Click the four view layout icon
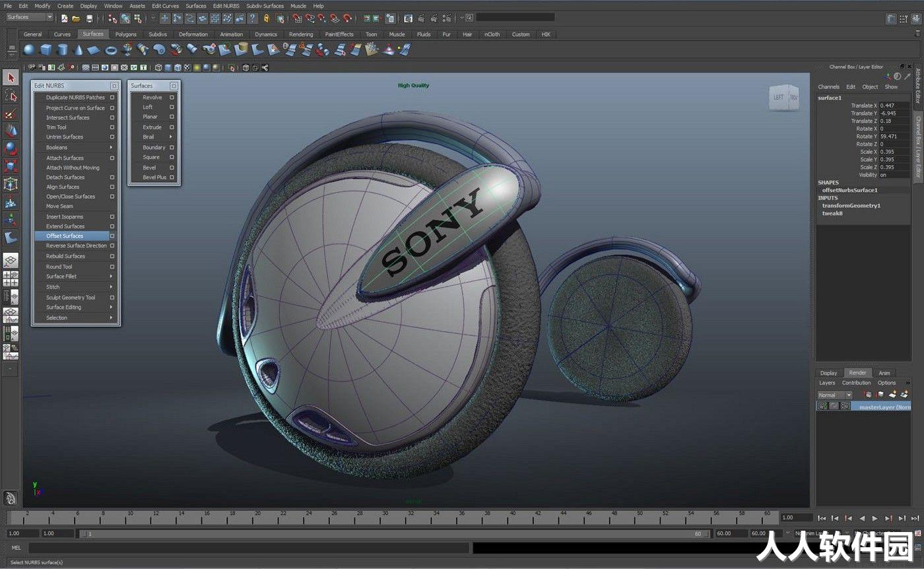Image resolution: width=924 pixels, height=569 pixels. [x=11, y=278]
